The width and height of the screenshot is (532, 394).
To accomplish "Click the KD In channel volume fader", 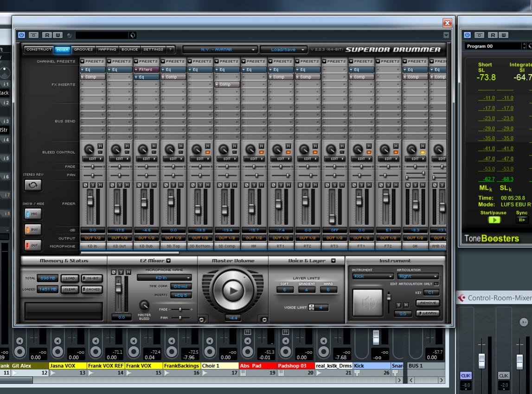I will click(90, 201).
